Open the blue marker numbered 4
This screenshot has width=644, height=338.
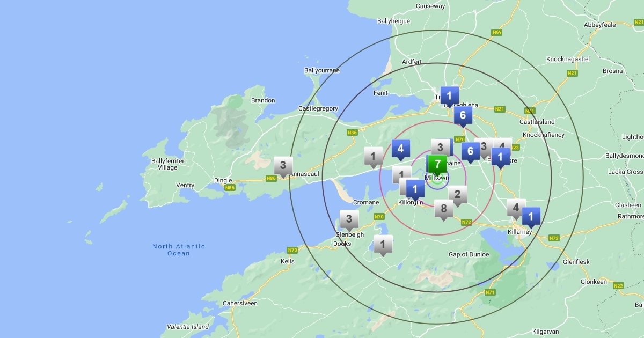pos(400,149)
